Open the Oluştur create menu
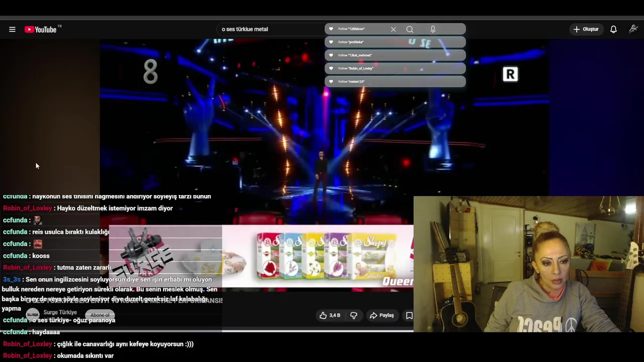 [586, 29]
